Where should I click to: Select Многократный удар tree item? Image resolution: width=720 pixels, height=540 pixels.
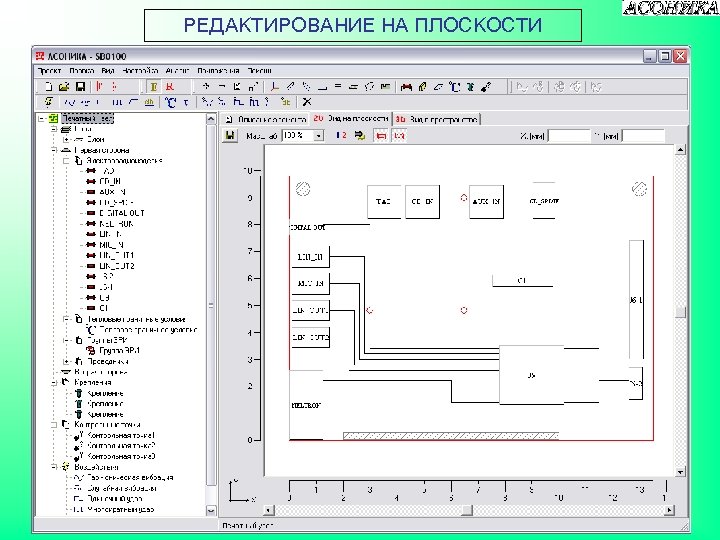[120, 509]
